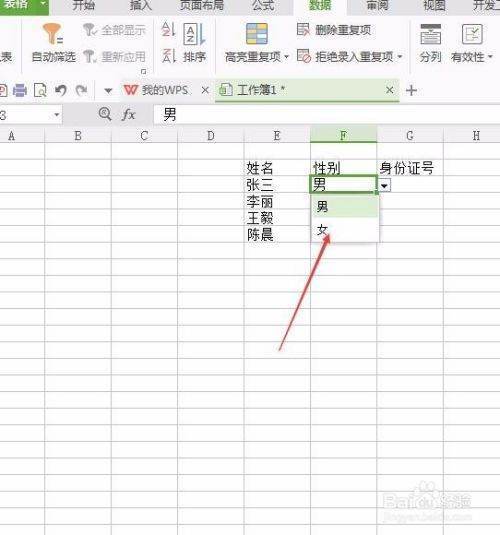Open the 页面布局 ribbon tab
The height and width of the screenshot is (535, 500).
tap(202, 5)
